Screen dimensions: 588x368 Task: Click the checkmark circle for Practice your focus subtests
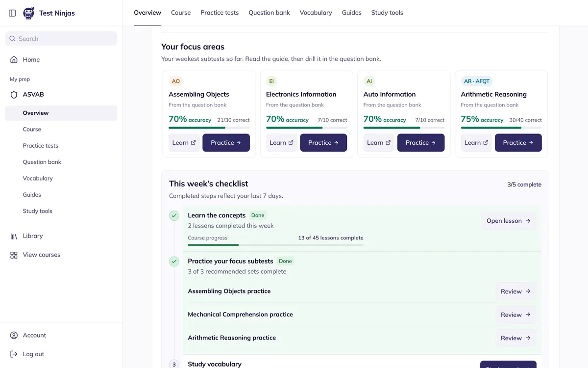174,261
